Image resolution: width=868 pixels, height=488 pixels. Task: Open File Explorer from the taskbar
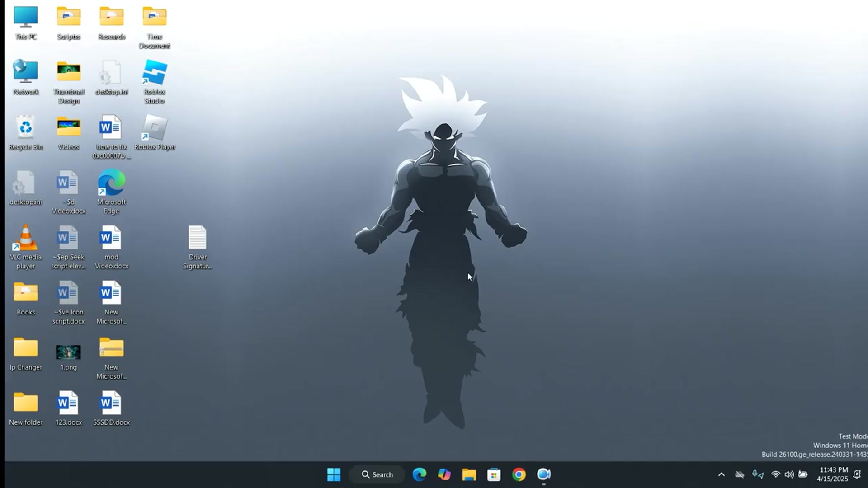point(469,474)
